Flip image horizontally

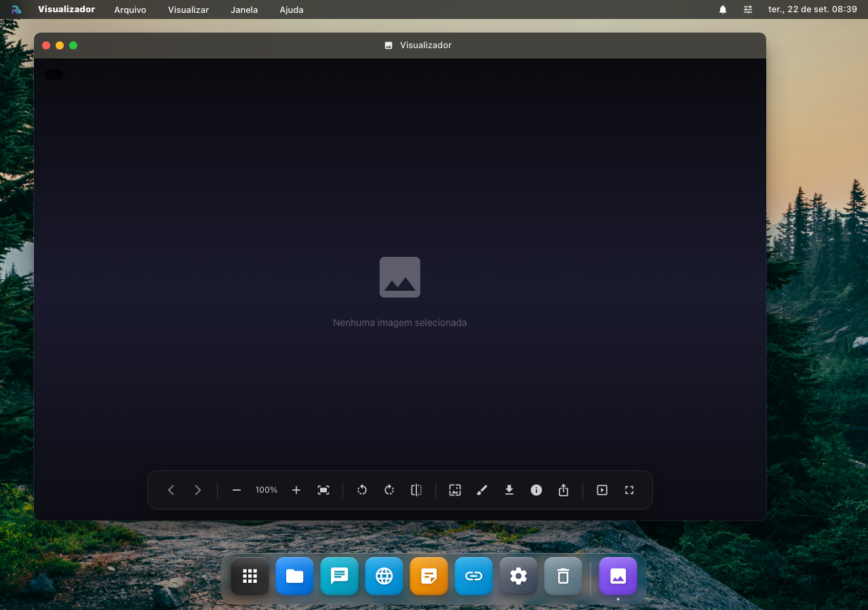tap(416, 490)
